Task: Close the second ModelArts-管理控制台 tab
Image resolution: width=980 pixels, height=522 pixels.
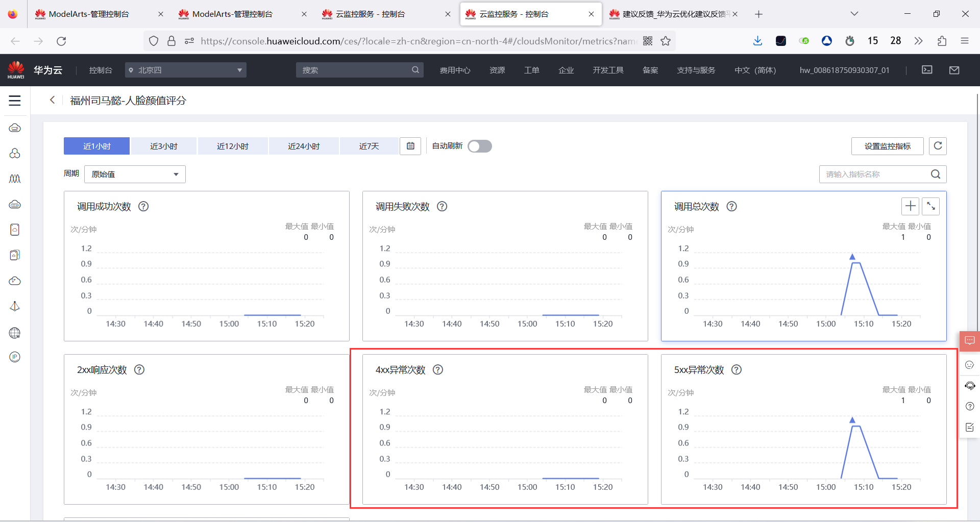Action: click(x=304, y=14)
